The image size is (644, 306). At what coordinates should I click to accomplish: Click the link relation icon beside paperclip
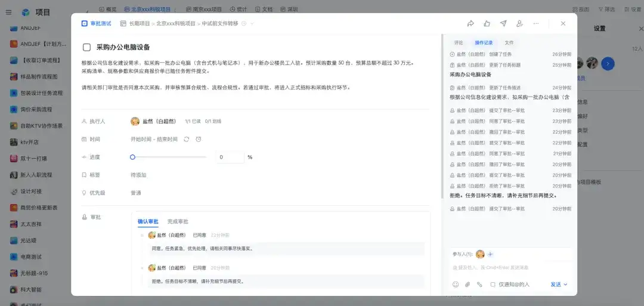[479, 285]
